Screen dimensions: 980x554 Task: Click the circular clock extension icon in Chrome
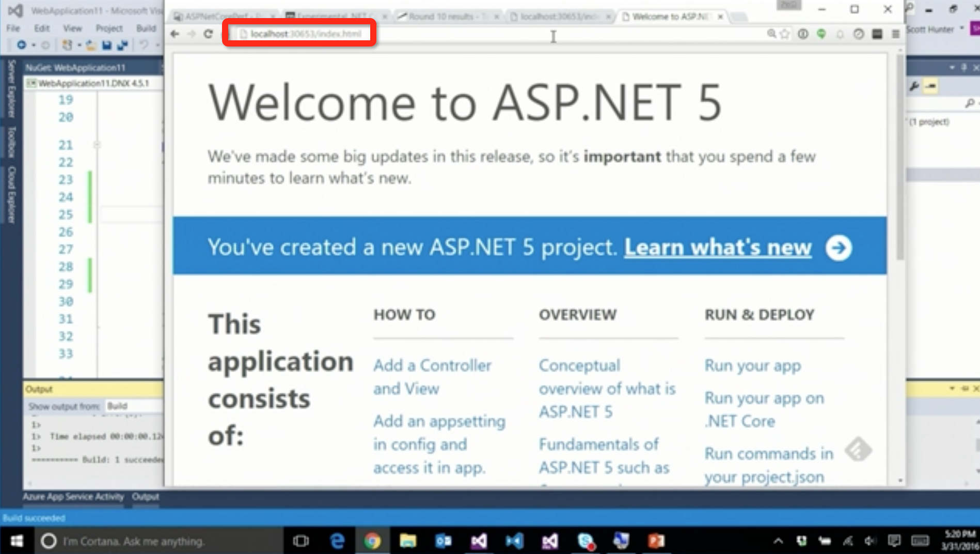click(859, 34)
